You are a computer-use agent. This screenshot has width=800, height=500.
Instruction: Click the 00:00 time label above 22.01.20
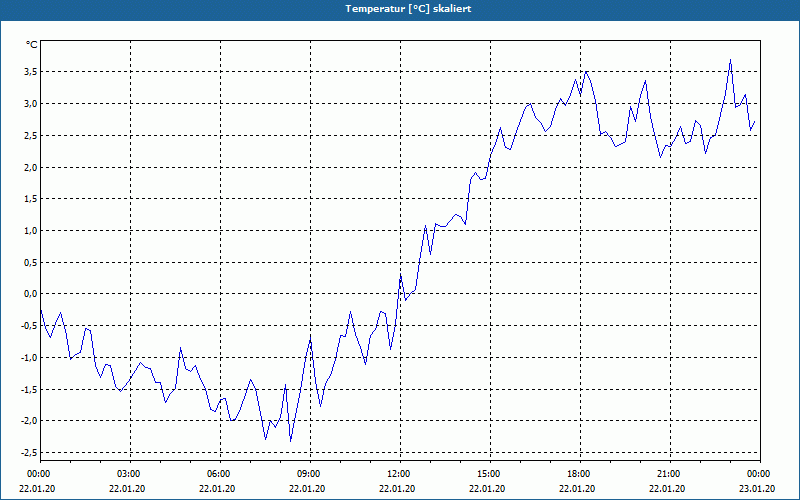pyautogui.click(x=38, y=474)
